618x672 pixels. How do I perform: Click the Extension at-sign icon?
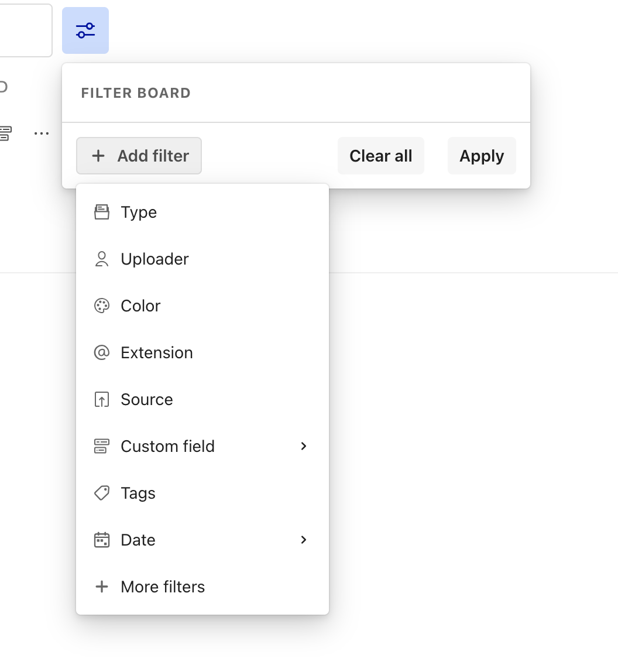tap(102, 352)
